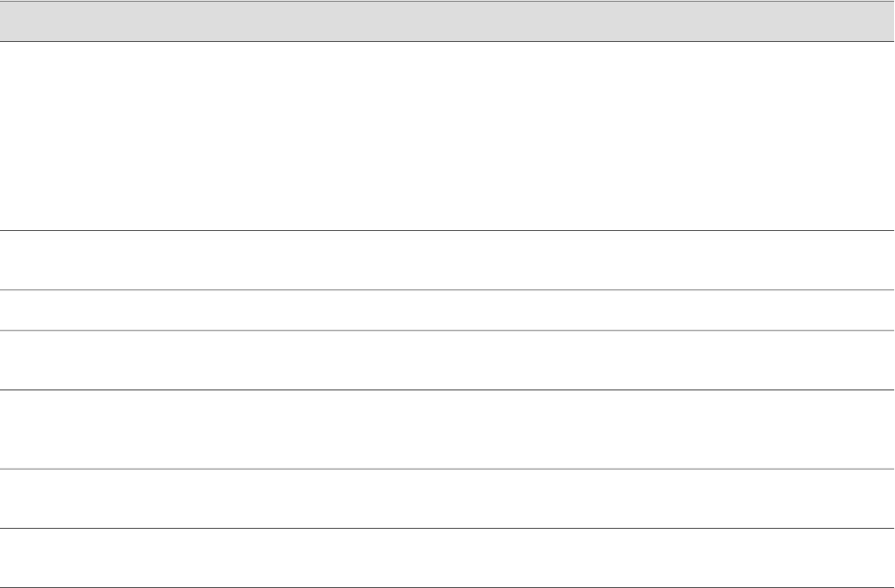Click the divider between fifth and sixth rows

[x=447, y=469]
